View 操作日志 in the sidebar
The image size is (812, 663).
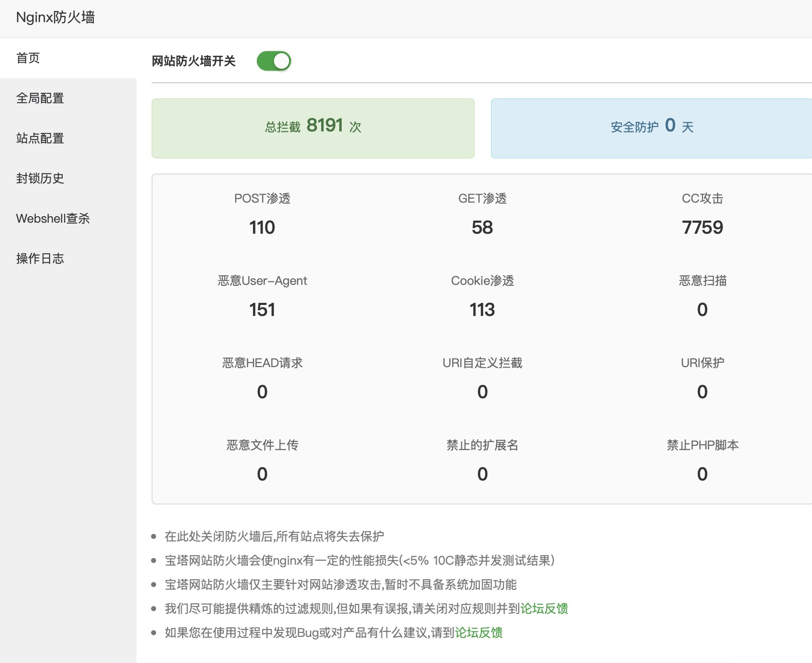40,259
